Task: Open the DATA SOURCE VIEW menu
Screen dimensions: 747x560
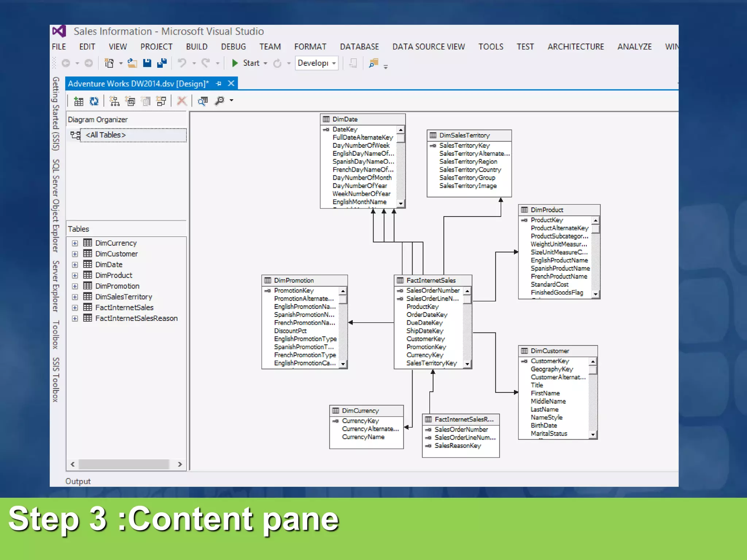Action: [x=429, y=47]
